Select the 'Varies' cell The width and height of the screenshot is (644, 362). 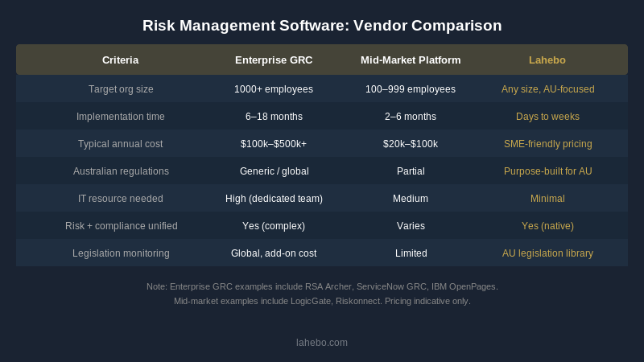click(x=411, y=226)
